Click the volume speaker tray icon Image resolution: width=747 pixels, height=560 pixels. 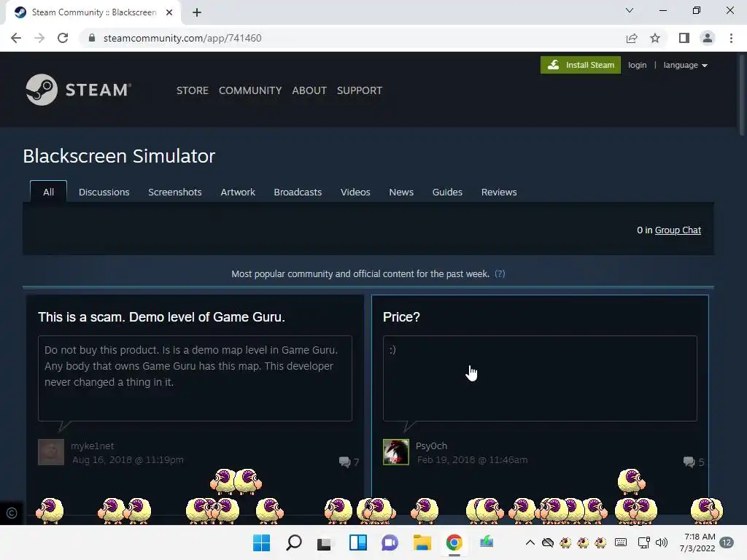[662, 542]
